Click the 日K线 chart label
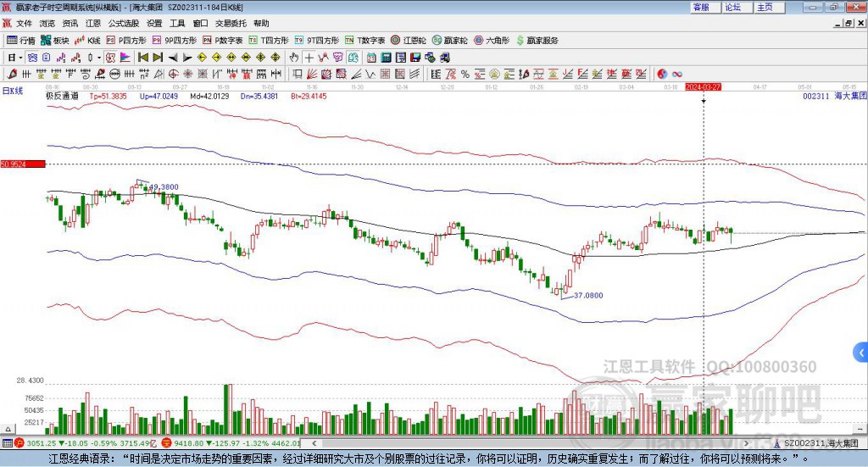The width and height of the screenshot is (868, 467). click(12, 91)
